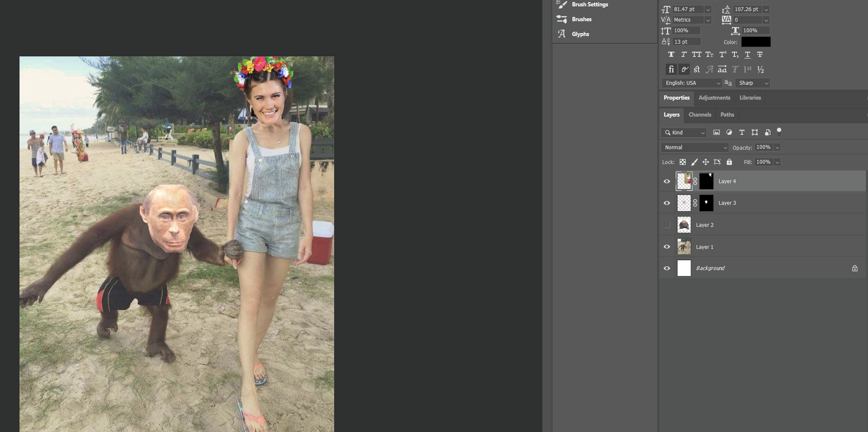This screenshot has width=868, height=432.
Task: Open the Normal blend mode dropdown
Action: (x=694, y=148)
